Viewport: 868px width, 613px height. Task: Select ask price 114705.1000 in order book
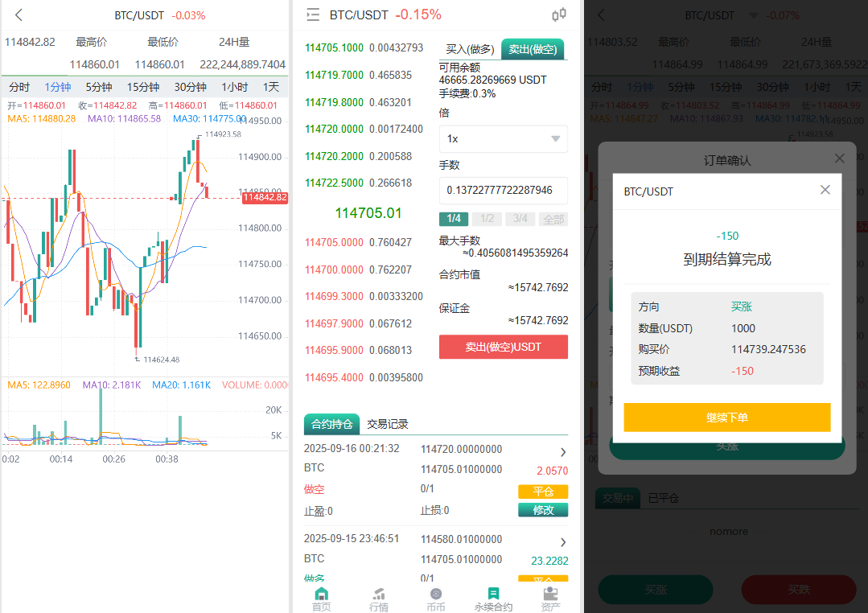[x=334, y=47]
